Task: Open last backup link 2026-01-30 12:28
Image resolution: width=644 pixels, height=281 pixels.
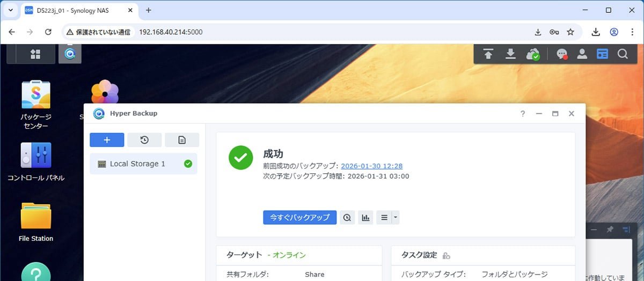Action: click(371, 166)
